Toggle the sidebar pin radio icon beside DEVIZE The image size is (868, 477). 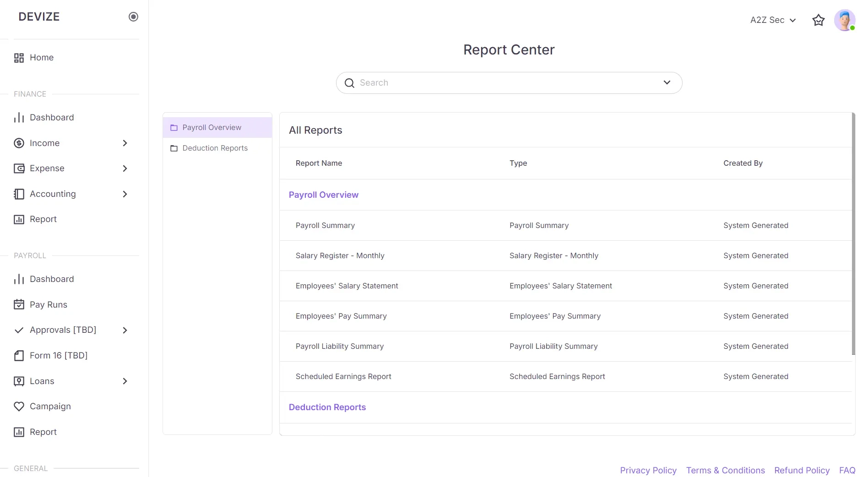[x=133, y=17]
